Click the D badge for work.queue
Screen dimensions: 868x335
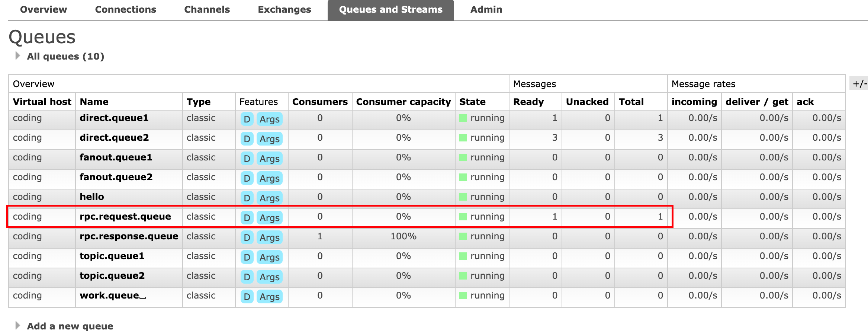[247, 297]
